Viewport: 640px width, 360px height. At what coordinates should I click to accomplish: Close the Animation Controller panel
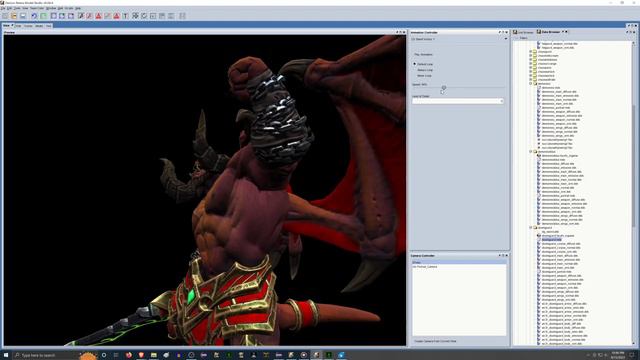507,32
